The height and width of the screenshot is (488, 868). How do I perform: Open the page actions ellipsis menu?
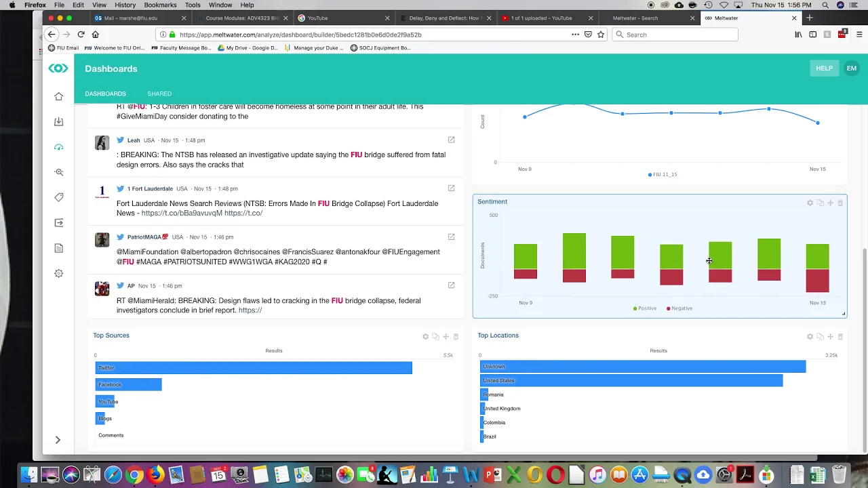[x=575, y=35]
